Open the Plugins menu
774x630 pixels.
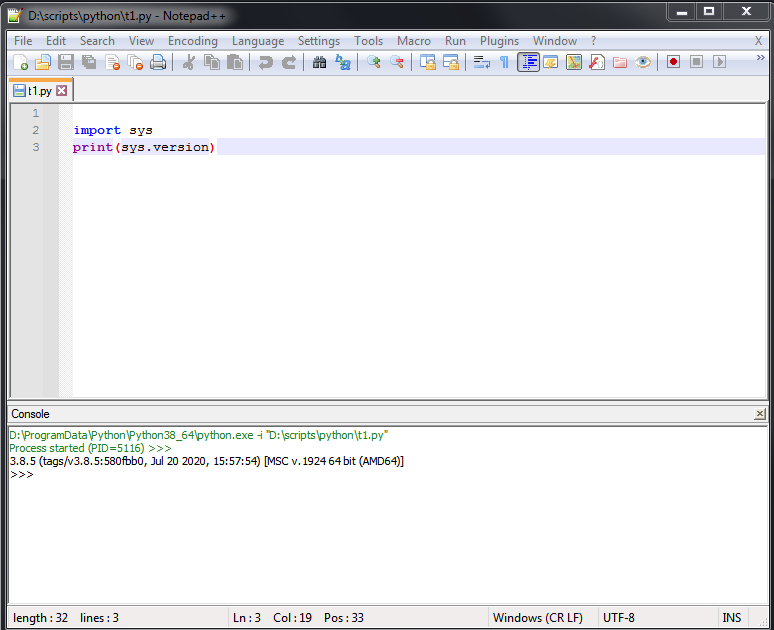(x=499, y=41)
